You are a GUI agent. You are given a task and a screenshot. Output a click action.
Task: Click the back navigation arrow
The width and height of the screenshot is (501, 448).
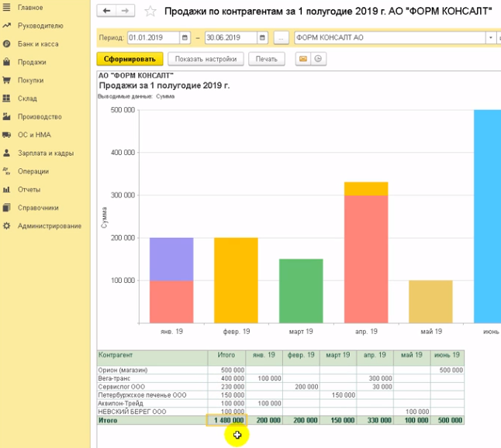pos(107,11)
